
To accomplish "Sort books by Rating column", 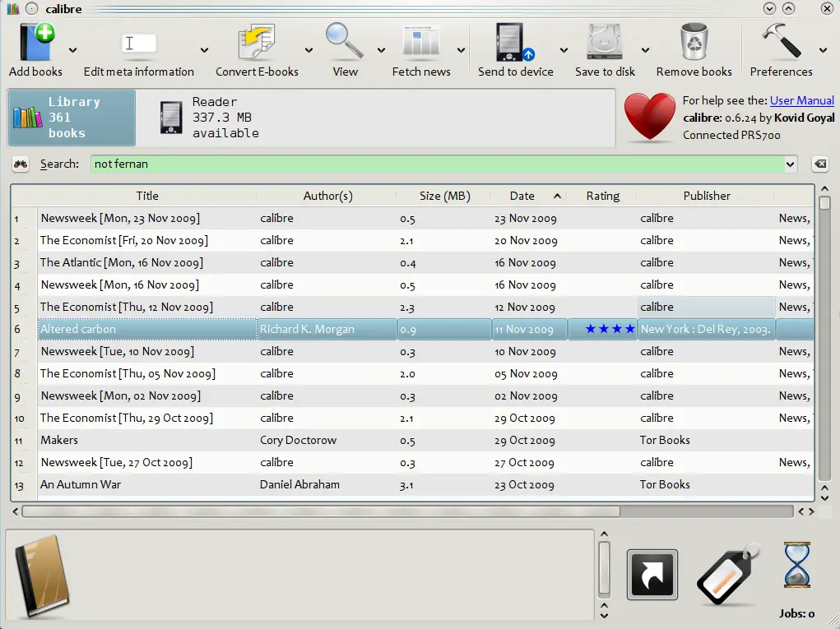I will (x=603, y=196).
